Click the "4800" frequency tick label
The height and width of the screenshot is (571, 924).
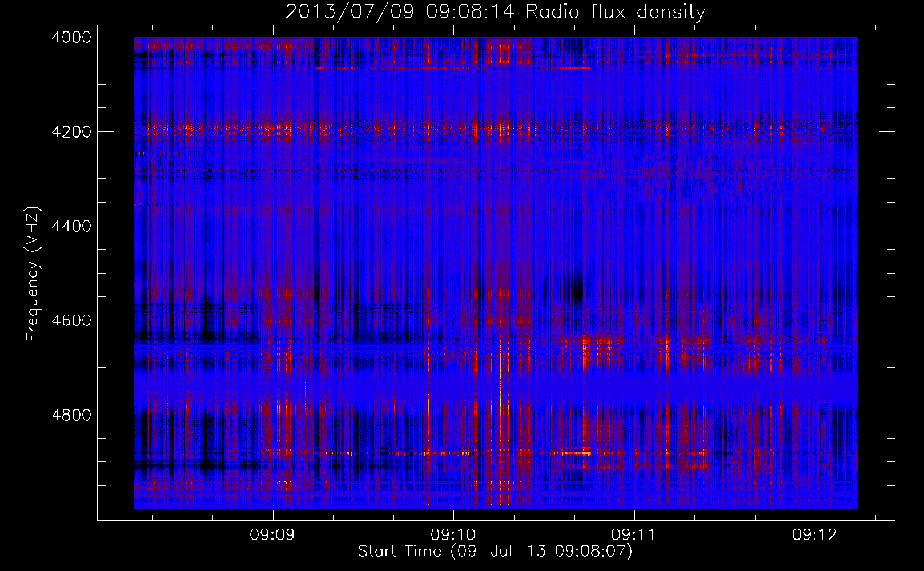point(71,415)
